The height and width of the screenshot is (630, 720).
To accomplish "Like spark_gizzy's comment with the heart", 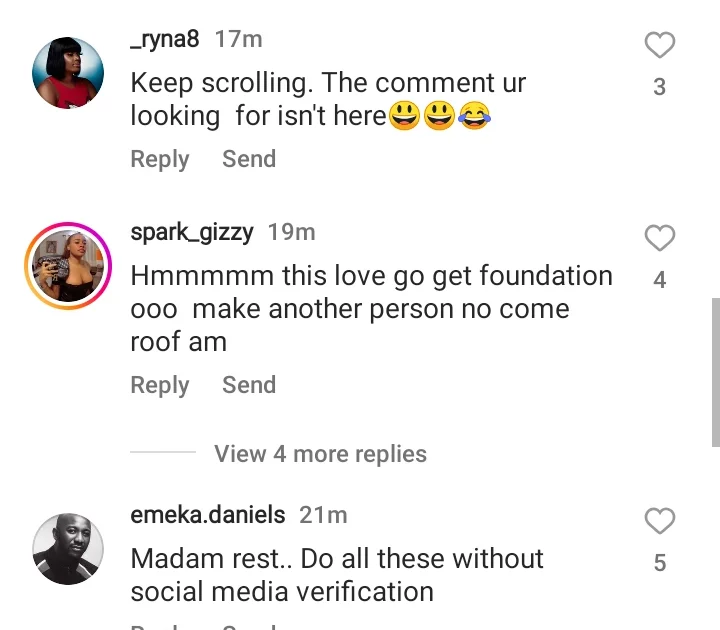I will coord(659,238).
